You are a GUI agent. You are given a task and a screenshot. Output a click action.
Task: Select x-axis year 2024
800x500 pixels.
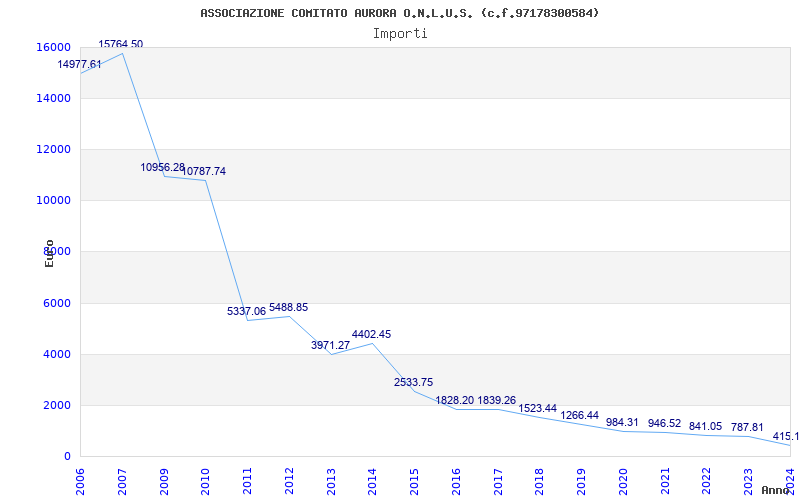pos(790,481)
